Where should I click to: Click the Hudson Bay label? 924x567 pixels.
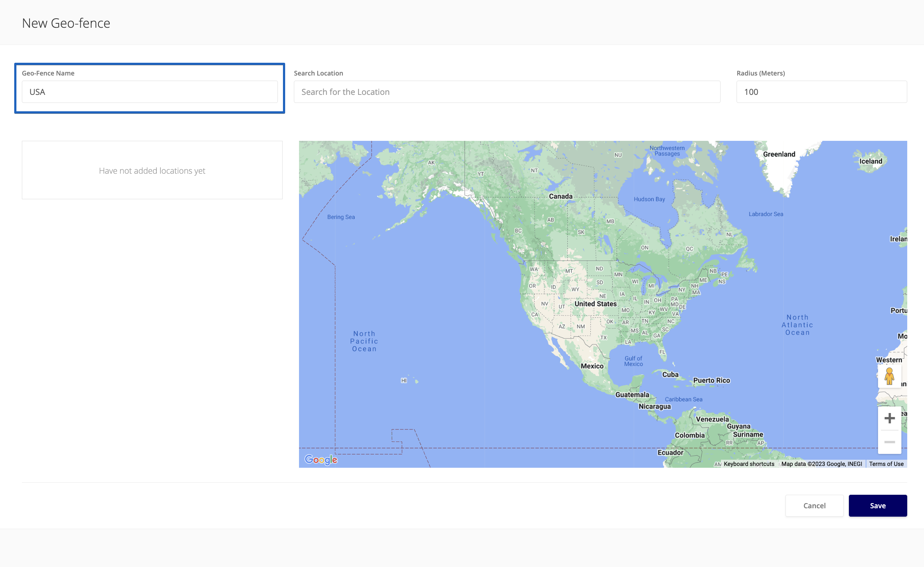[649, 199]
